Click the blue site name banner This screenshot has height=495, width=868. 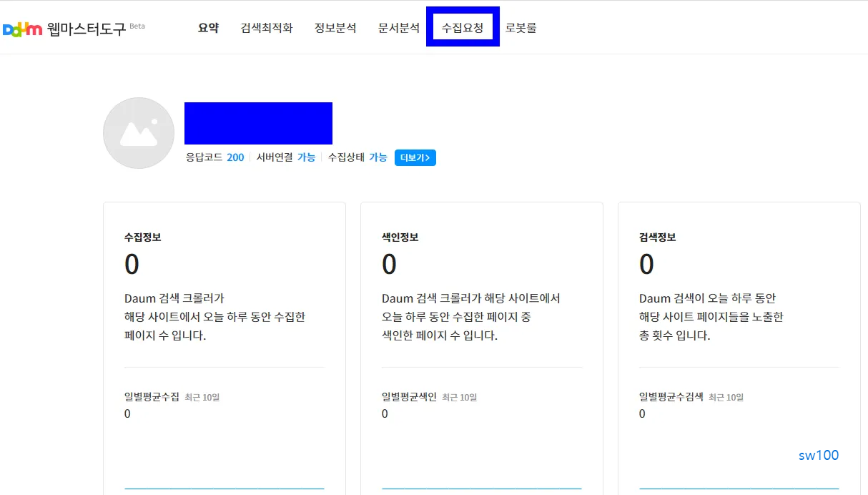tap(258, 123)
